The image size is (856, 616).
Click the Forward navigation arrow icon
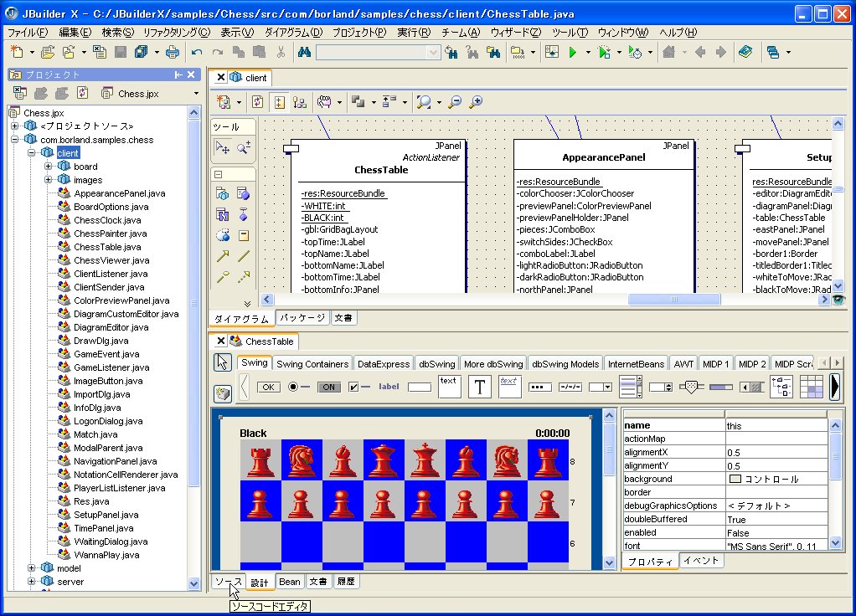[x=720, y=53]
